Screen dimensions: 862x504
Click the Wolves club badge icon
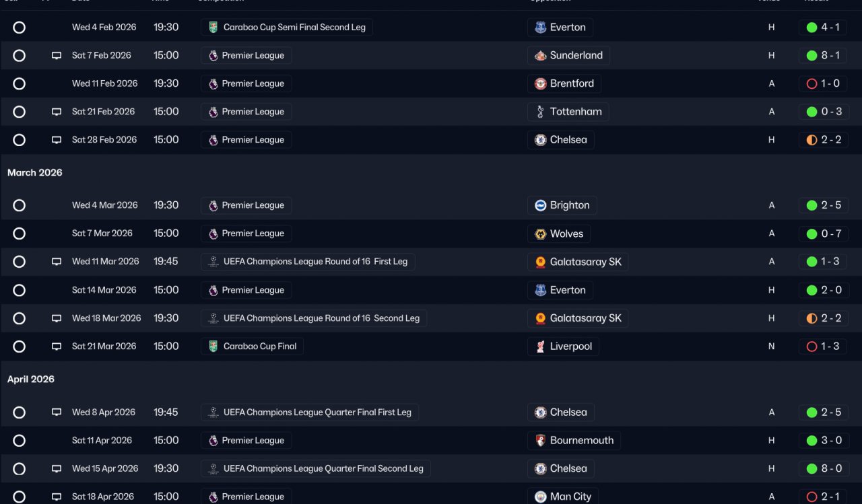point(540,233)
